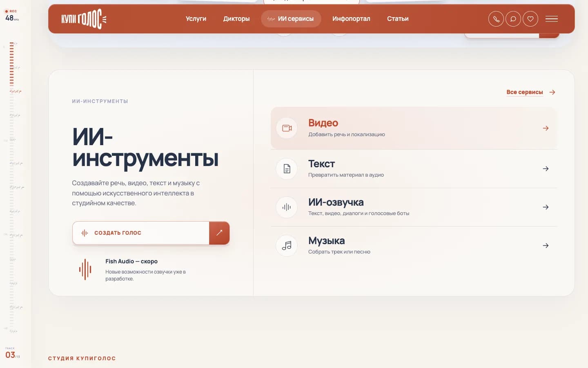The image size is (588, 368).
Task: Click the REC indicator in sidebar
Action: (x=11, y=11)
